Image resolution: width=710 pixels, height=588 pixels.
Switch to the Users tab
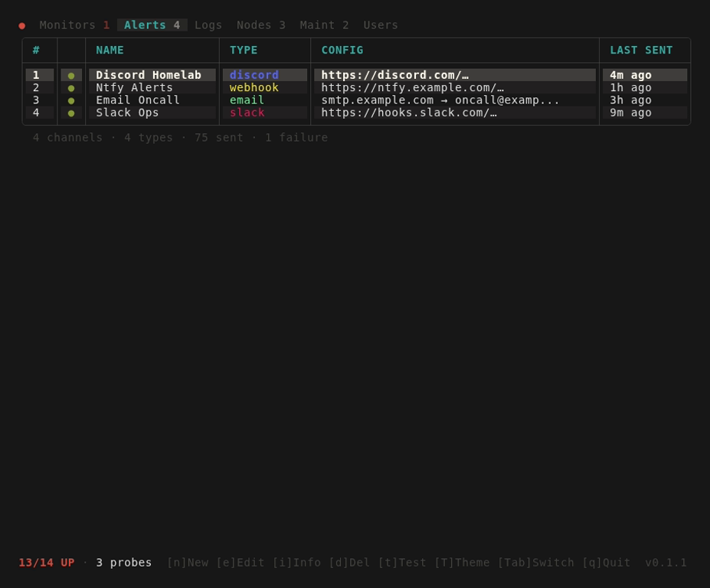[x=381, y=25]
